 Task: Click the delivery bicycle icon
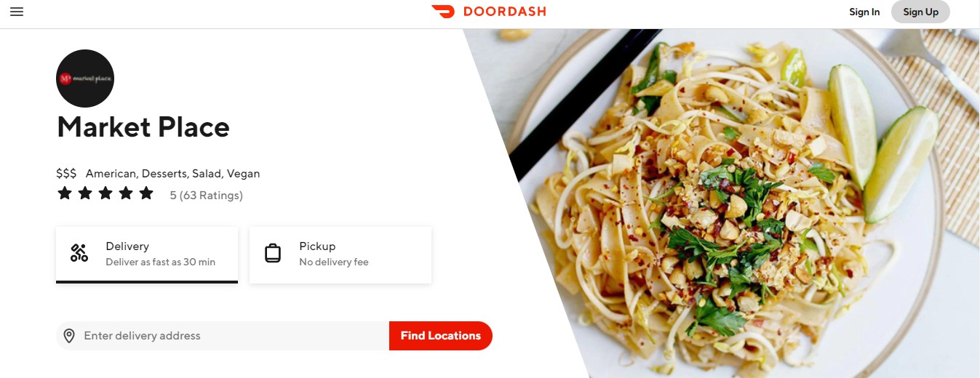[79, 253]
